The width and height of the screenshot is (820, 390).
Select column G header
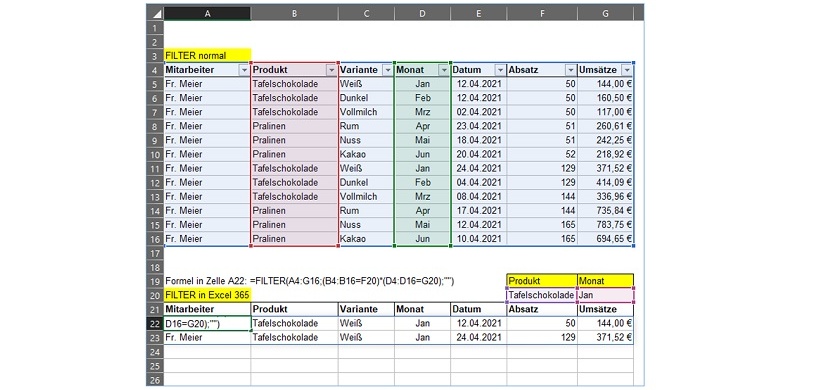click(606, 14)
